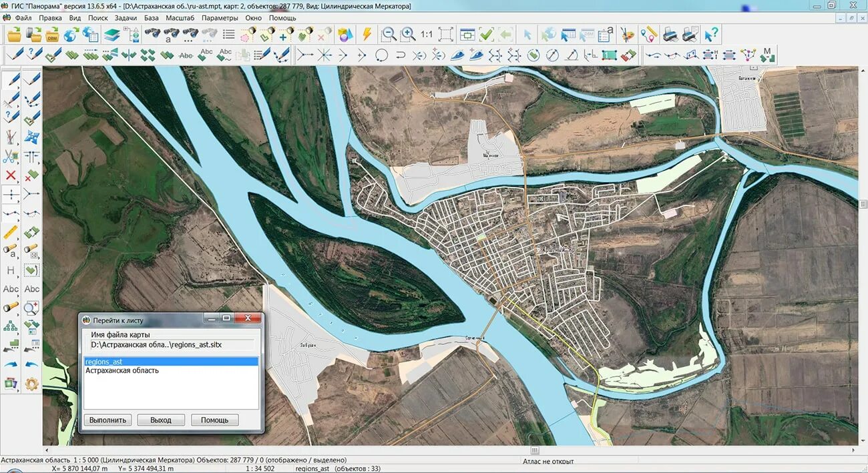
Task: Click the horizontal scrollbar below the map
Action: click(x=450, y=450)
